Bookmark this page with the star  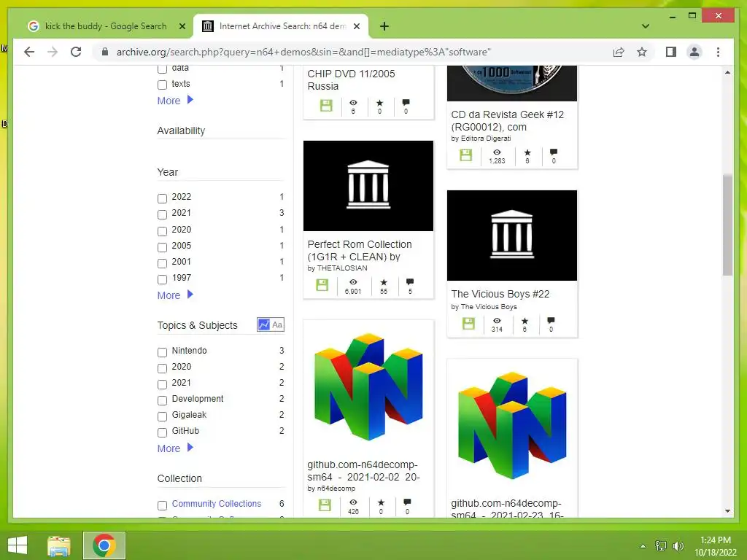point(642,52)
